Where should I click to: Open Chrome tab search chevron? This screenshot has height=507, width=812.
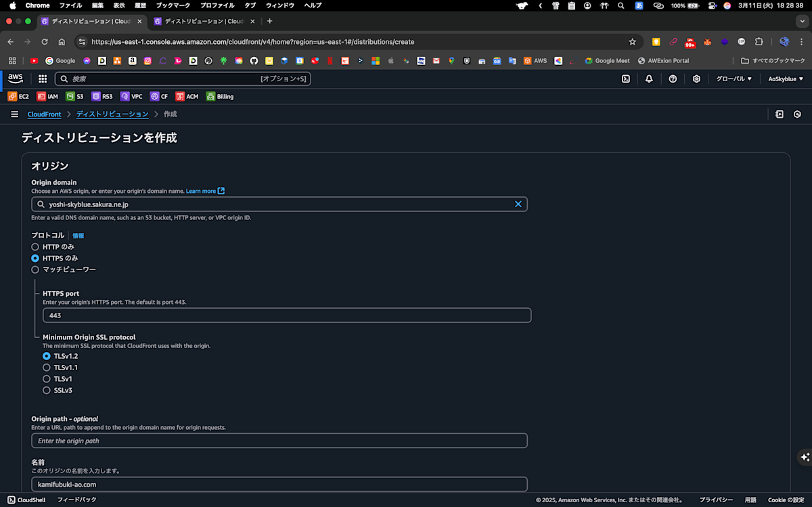[x=801, y=21]
